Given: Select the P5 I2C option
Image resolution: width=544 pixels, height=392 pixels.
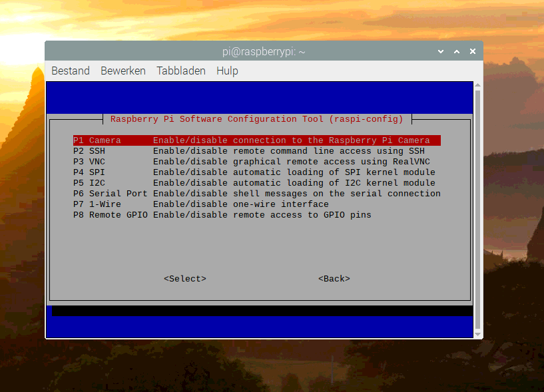Looking at the screenshot, I should coord(257,183).
